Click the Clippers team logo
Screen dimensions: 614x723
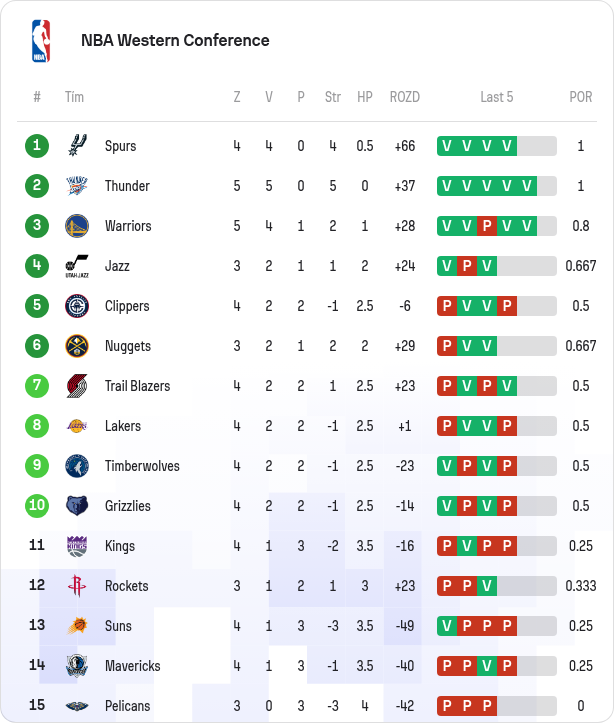click(77, 306)
